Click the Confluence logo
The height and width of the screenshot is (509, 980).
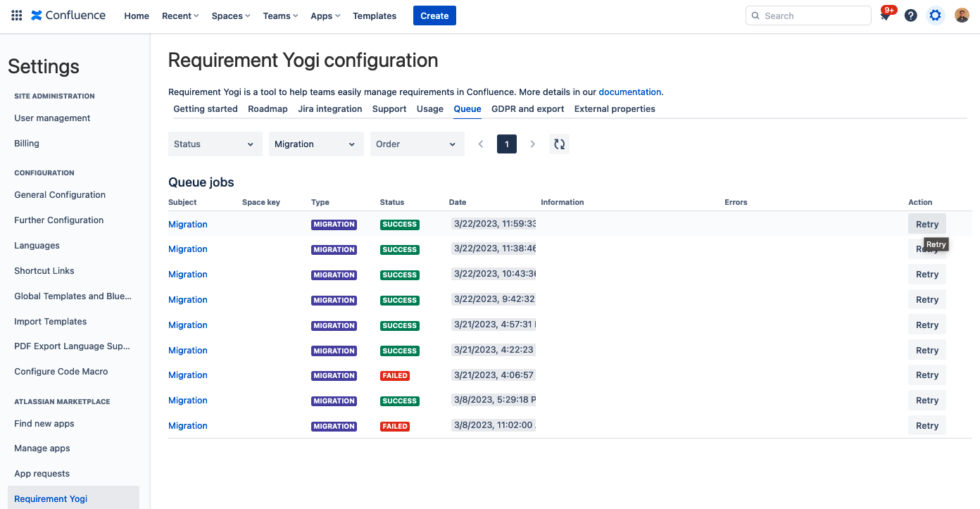click(68, 15)
